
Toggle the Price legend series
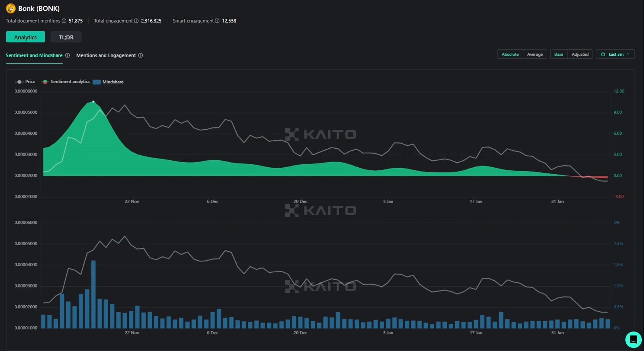click(x=25, y=82)
